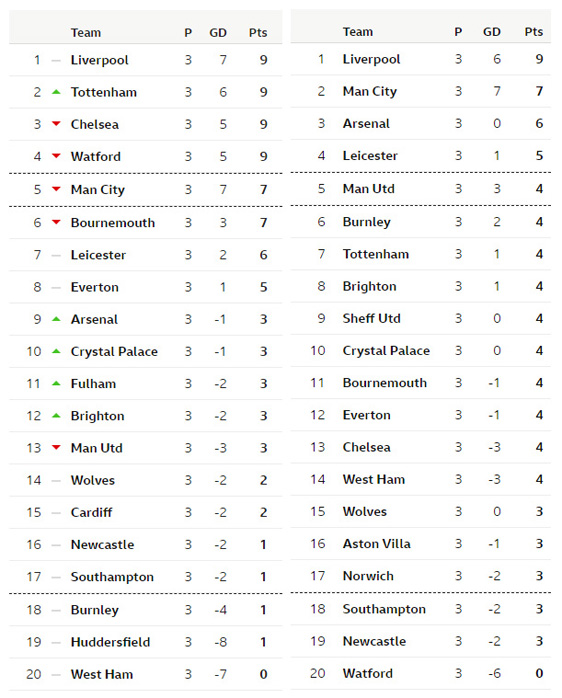Click the red down arrow beside Bournemouth
The image size is (562, 698).
tap(56, 222)
